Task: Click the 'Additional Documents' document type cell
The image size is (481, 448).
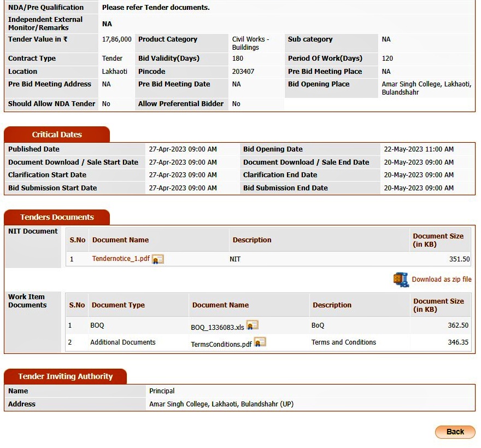Action: click(122, 342)
